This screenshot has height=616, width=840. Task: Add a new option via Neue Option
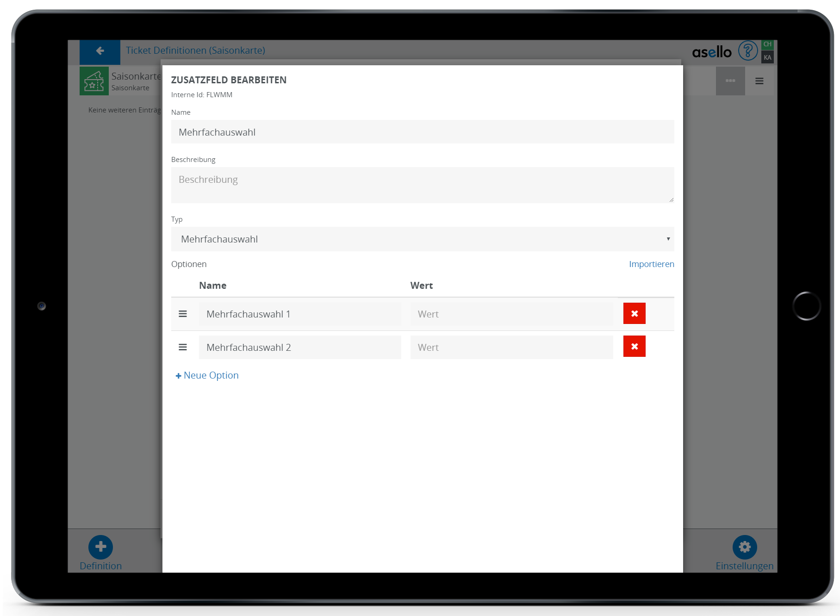click(x=207, y=375)
